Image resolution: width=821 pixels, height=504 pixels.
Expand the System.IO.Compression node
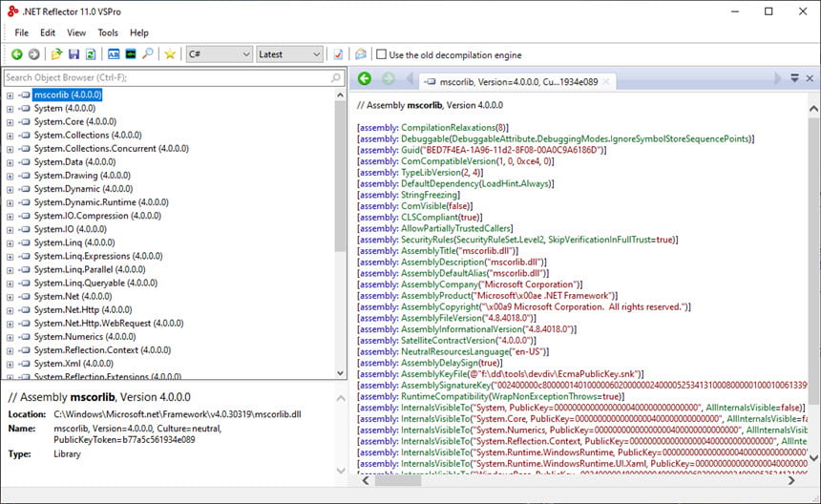pyautogui.click(x=10, y=216)
